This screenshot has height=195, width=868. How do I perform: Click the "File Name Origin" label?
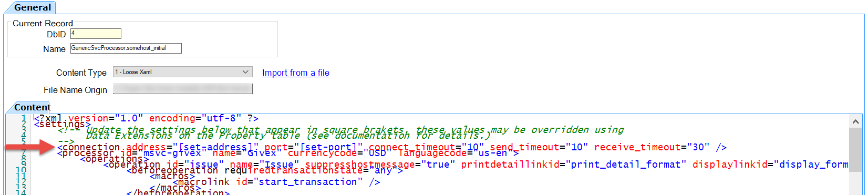pos(75,90)
